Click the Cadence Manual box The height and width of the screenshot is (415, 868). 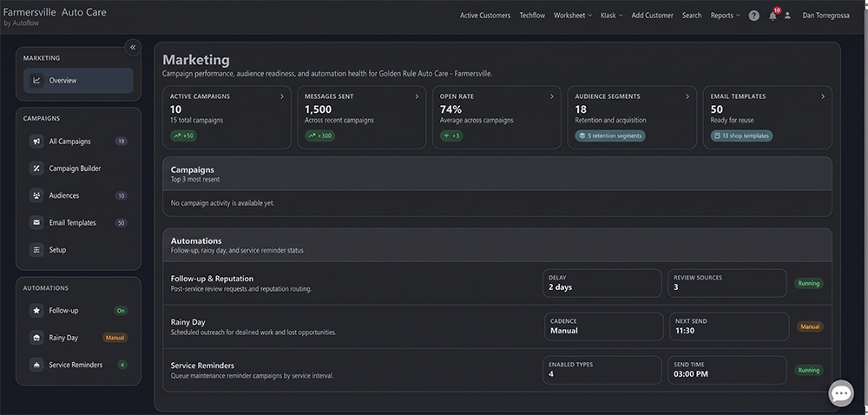[604, 326]
